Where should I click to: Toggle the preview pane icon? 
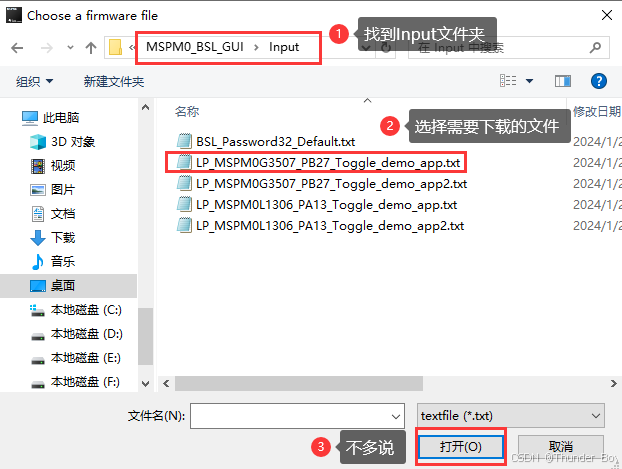click(562, 81)
